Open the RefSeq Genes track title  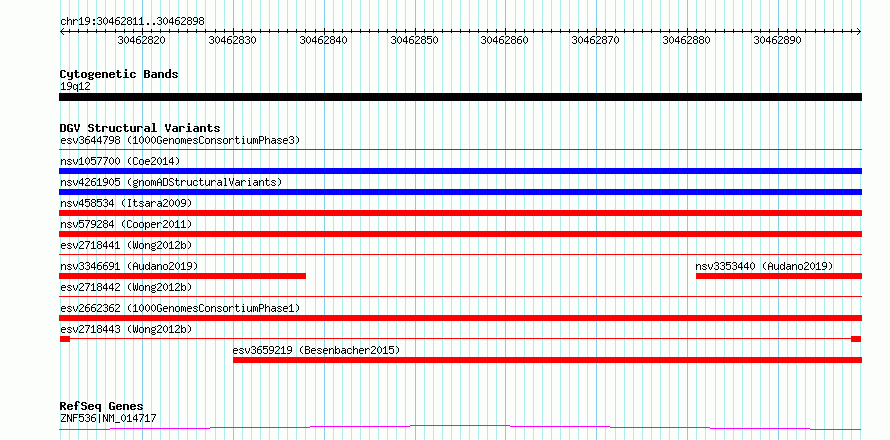[101, 407]
